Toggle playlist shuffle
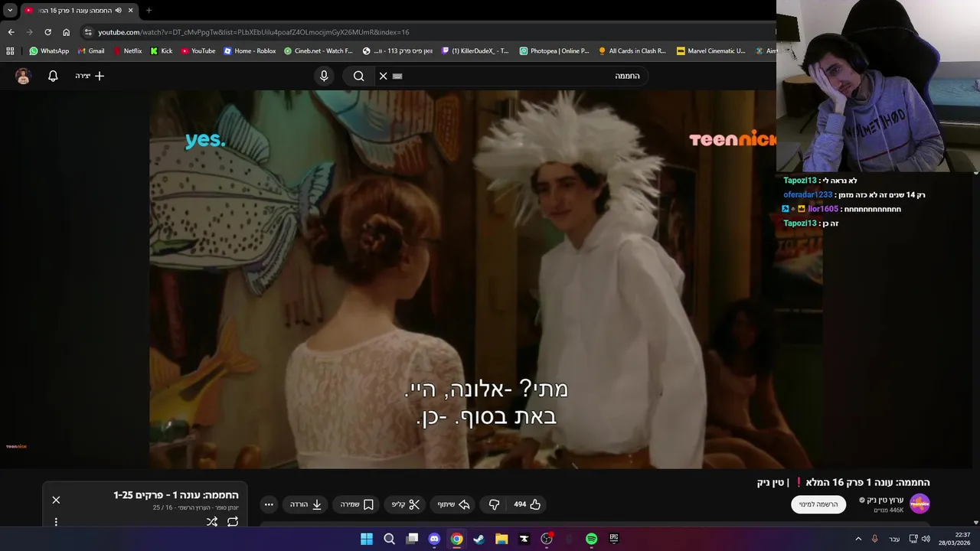Viewport: 980px width, 551px height. (212, 522)
